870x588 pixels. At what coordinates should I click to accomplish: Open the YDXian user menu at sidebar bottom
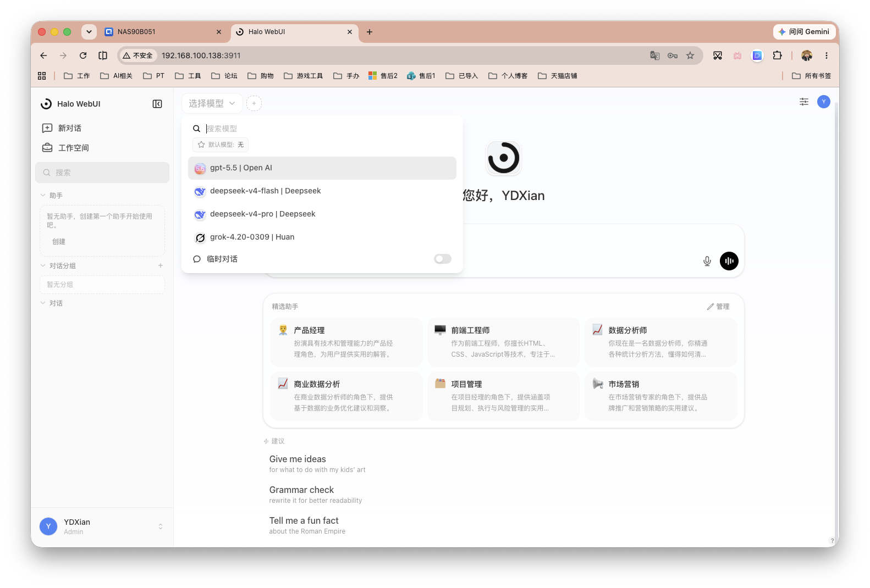102,526
